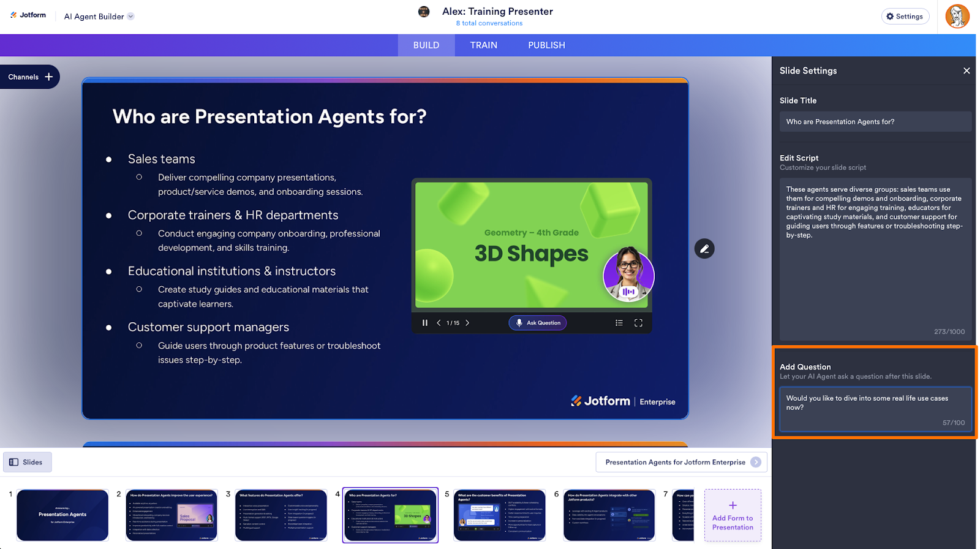This screenshot has width=980, height=549.
Task: Open Presentation Agents for Jotform Enterprise arrow
Action: point(756,463)
